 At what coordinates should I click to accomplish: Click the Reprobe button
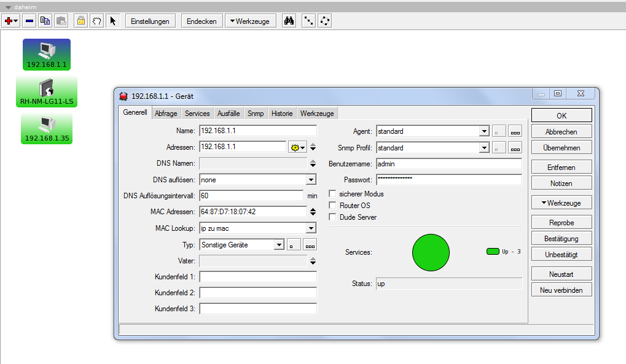click(561, 222)
